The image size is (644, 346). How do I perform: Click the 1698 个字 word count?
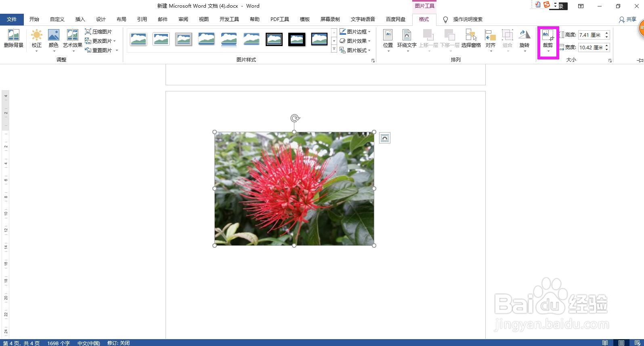(x=59, y=343)
